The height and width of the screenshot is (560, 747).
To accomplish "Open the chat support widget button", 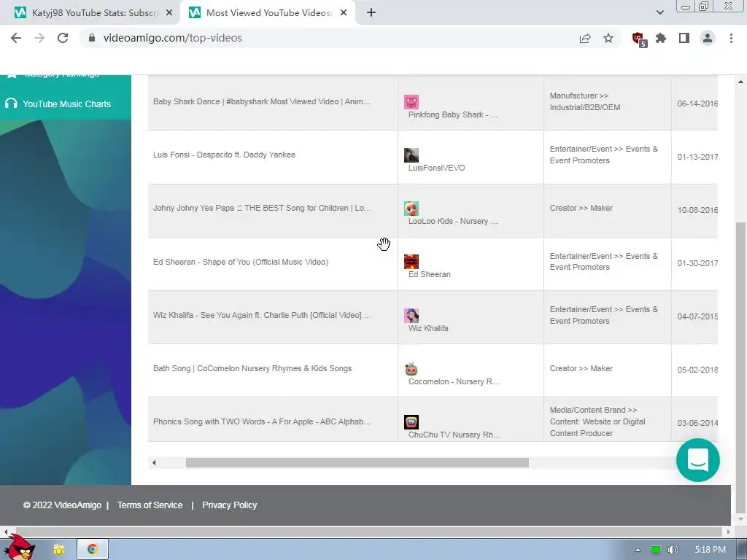I will 697,460.
